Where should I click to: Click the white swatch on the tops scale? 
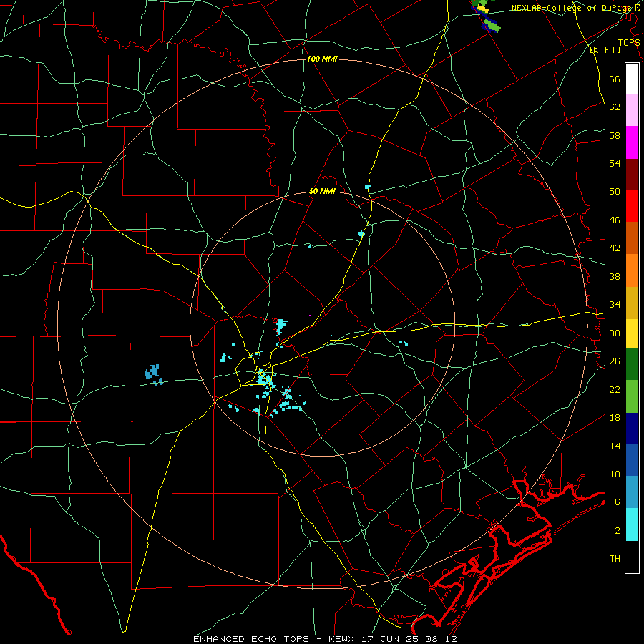coord(632,79)
